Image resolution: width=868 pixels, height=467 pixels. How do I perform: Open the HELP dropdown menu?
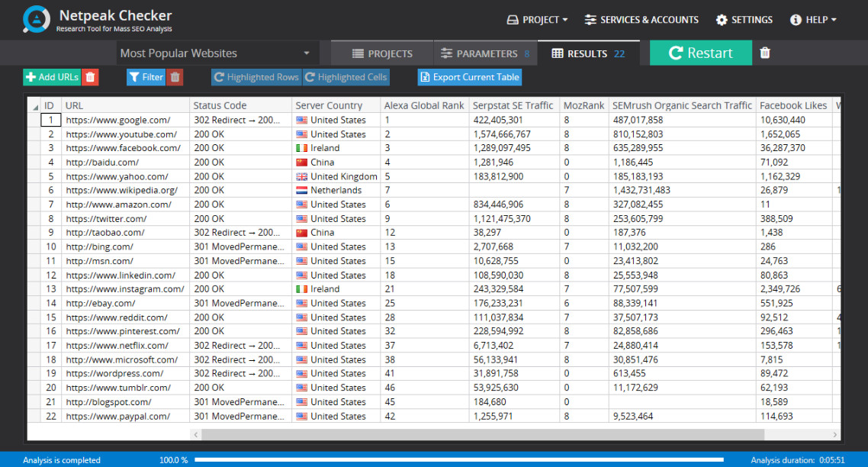(813, 20)
